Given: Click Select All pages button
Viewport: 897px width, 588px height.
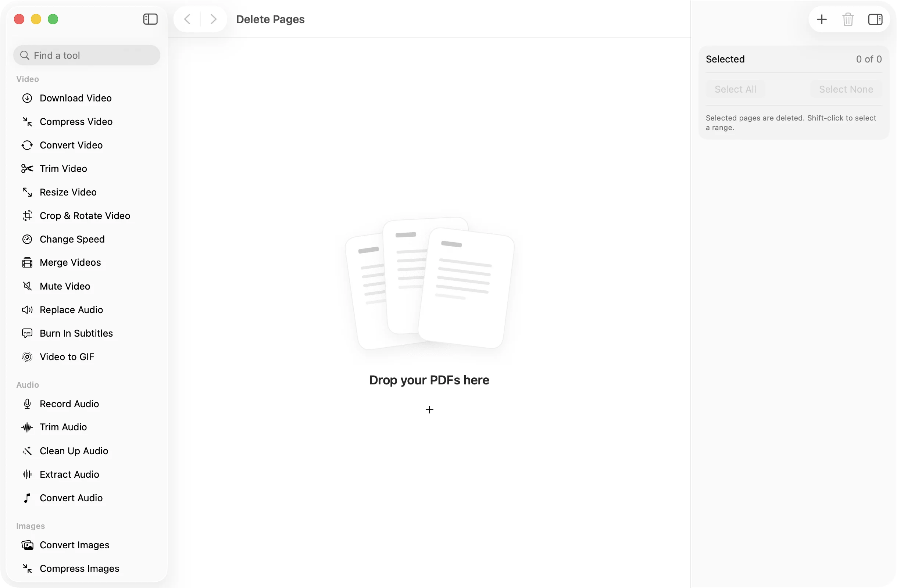Looking at the screenshot, I should coord(735,89).
